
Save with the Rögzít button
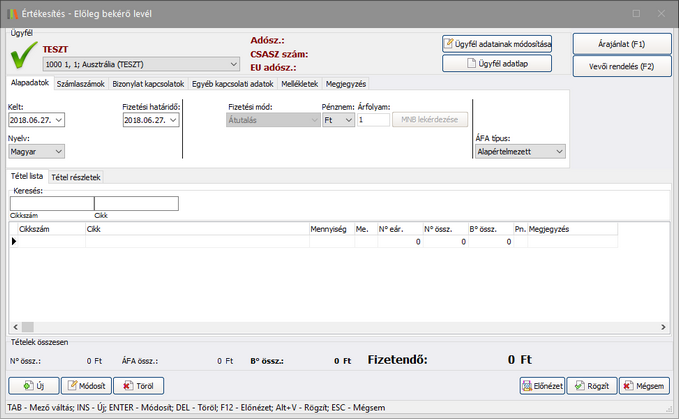(591, 385)
